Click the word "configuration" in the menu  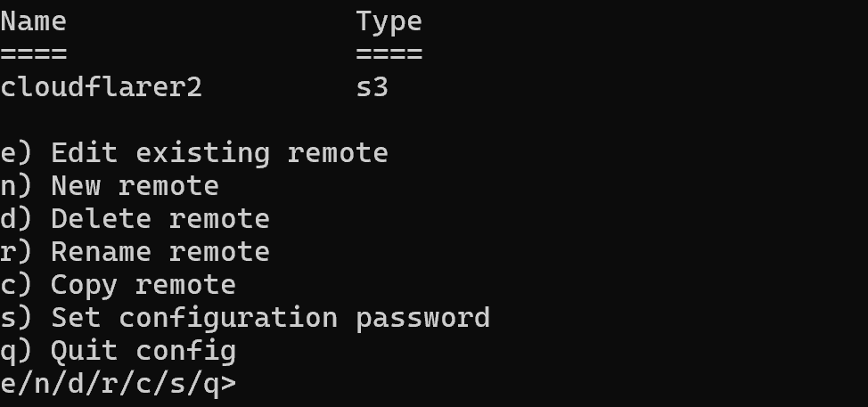pos(227,318)
